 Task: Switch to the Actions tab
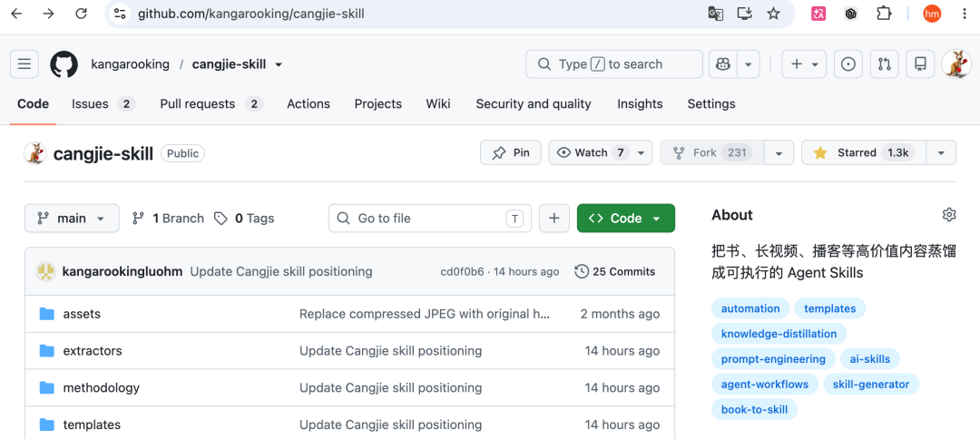click(309, 104)
